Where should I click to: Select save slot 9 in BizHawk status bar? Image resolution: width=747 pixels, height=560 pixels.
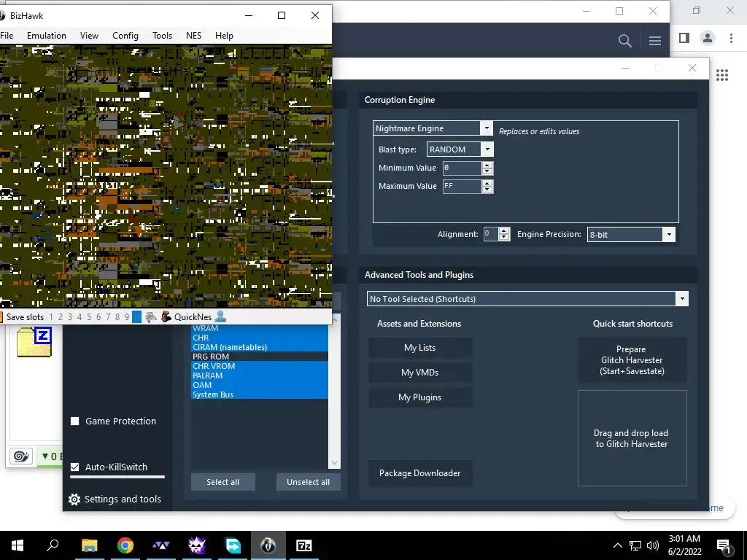[127, 317]
